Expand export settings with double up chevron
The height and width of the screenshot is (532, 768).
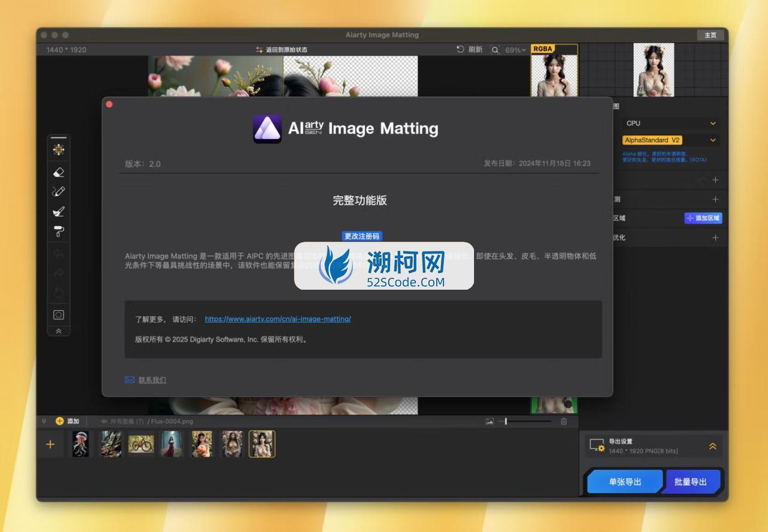tap(713, 446)
